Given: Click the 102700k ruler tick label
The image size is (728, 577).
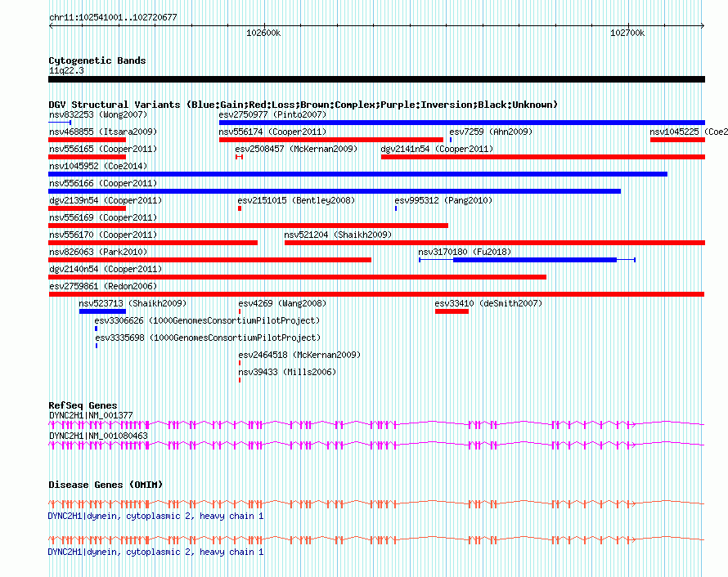Looking at the screenshot, I should pyautogui.click(x=627, y=33).
